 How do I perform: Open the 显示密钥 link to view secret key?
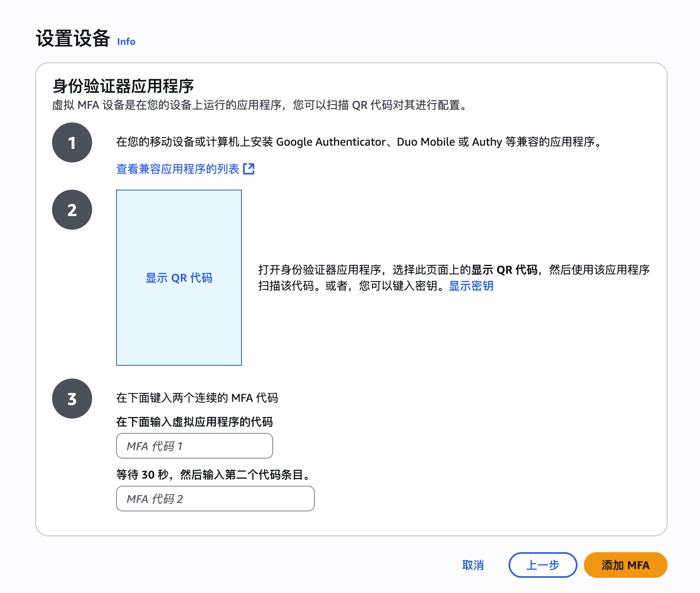(x=471, y=286)
